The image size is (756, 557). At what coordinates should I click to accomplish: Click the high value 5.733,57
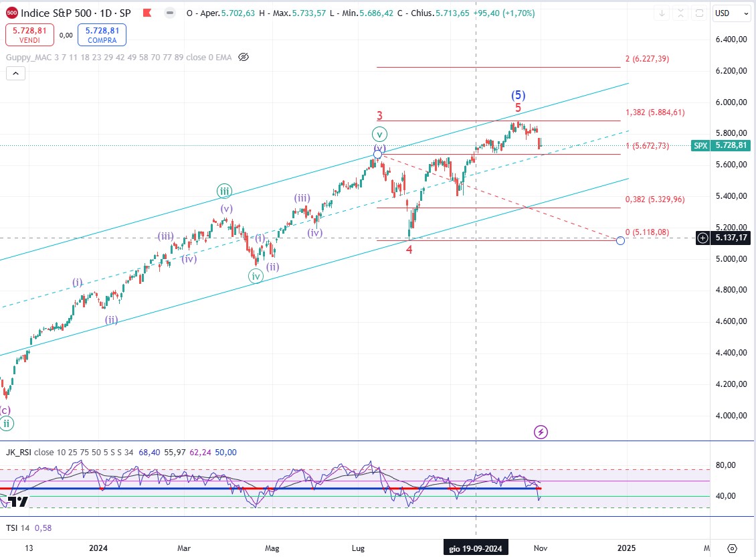pyautogui.click(x=308, y=13)
